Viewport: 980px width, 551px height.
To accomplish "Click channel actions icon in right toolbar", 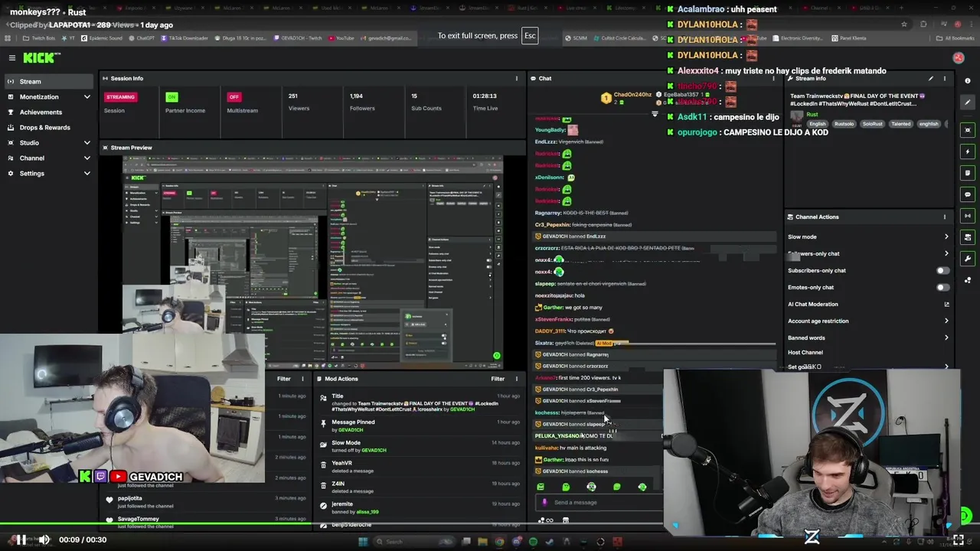I will click(968, 237).
